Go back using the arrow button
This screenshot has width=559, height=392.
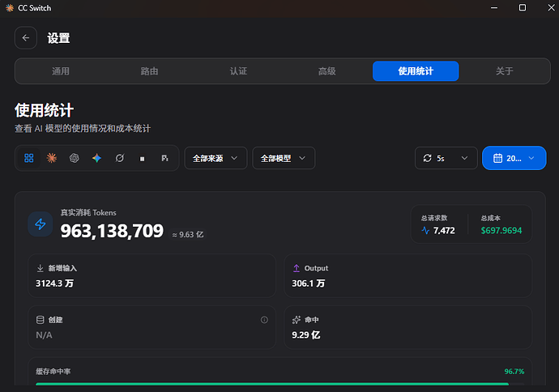click(26, 38)
